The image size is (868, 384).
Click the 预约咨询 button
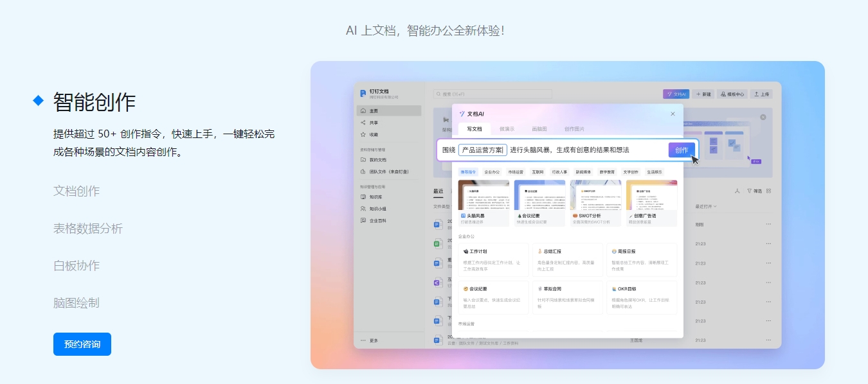82,344
